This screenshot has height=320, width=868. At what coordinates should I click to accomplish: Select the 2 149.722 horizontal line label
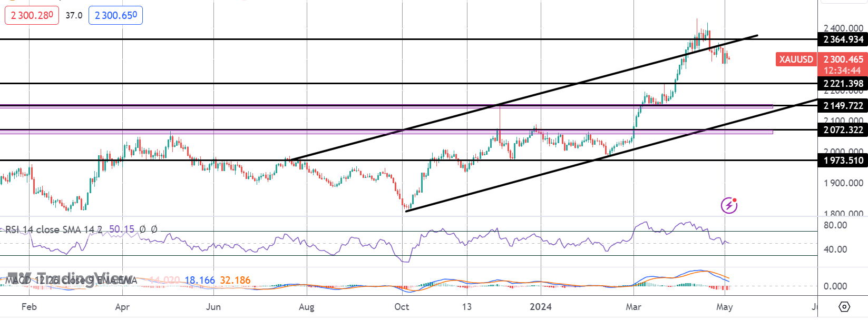(x=843, y=106)
